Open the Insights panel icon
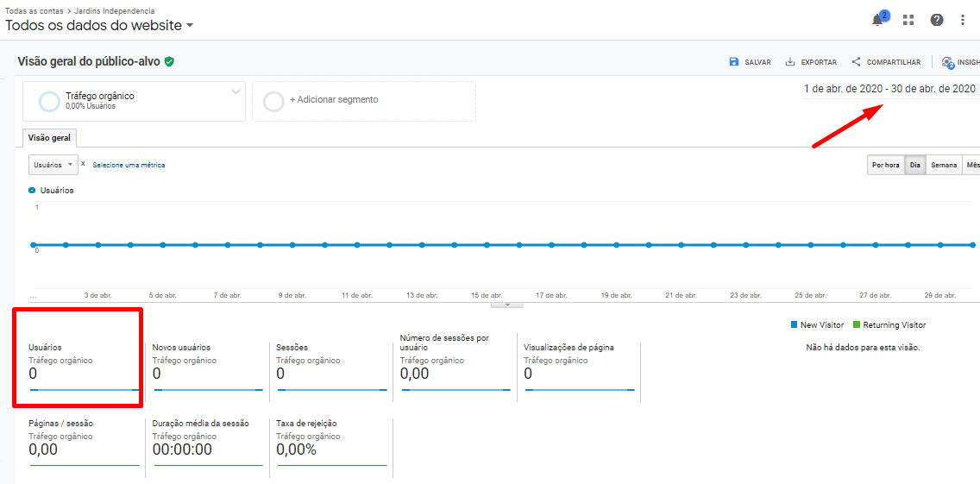 (948, 62)
